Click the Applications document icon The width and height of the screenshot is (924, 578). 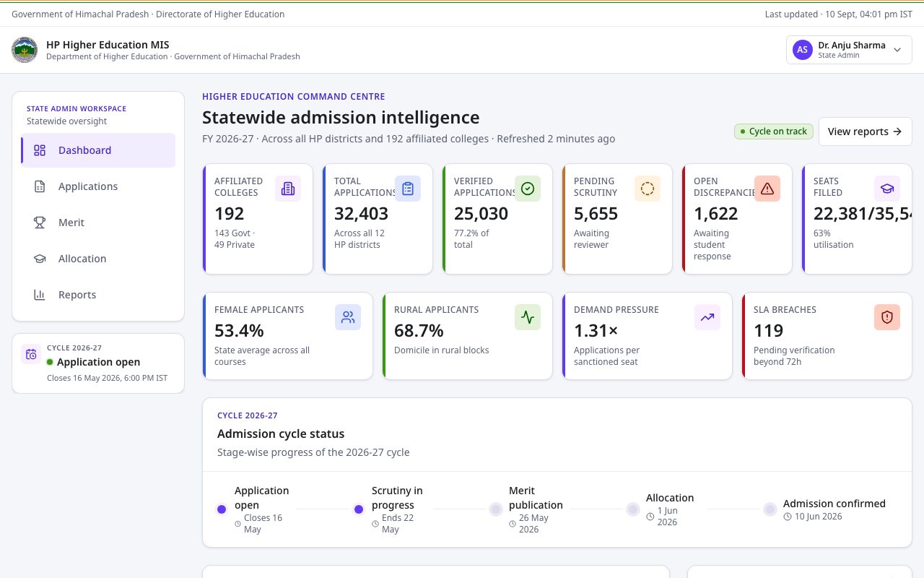click(x=40, y=186)
